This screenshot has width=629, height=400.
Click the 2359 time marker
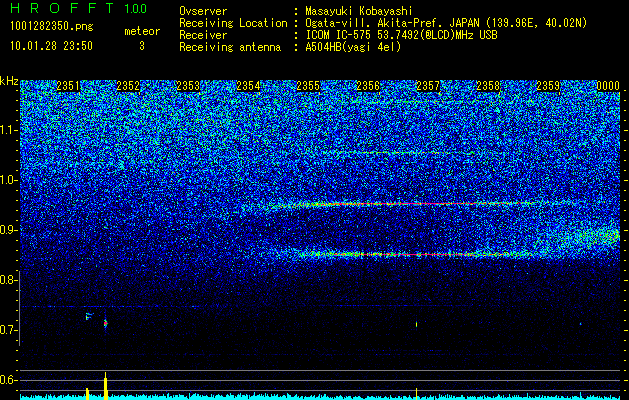(x=548, y=86)
